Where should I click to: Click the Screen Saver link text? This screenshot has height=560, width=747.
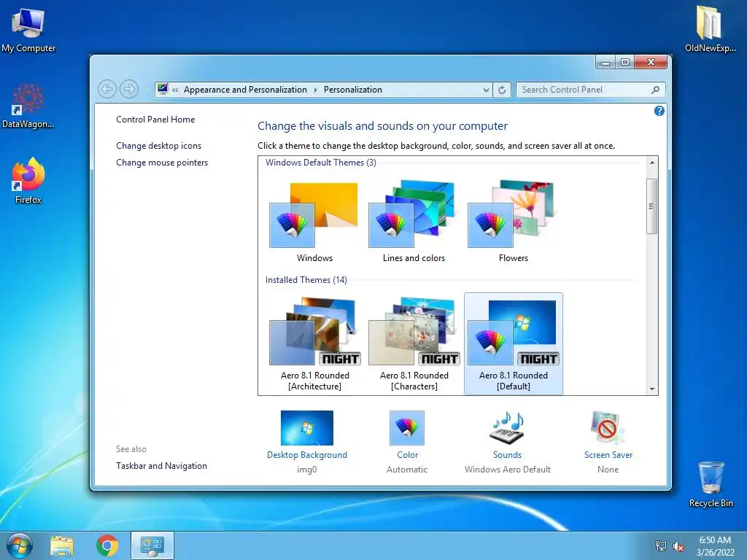pos(608,455)
